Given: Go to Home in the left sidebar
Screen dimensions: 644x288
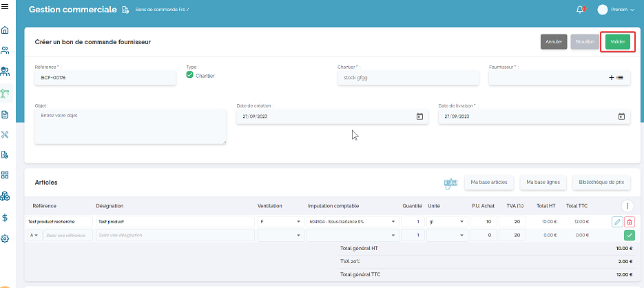Looking at the screenshot, I should coord(6,30).
